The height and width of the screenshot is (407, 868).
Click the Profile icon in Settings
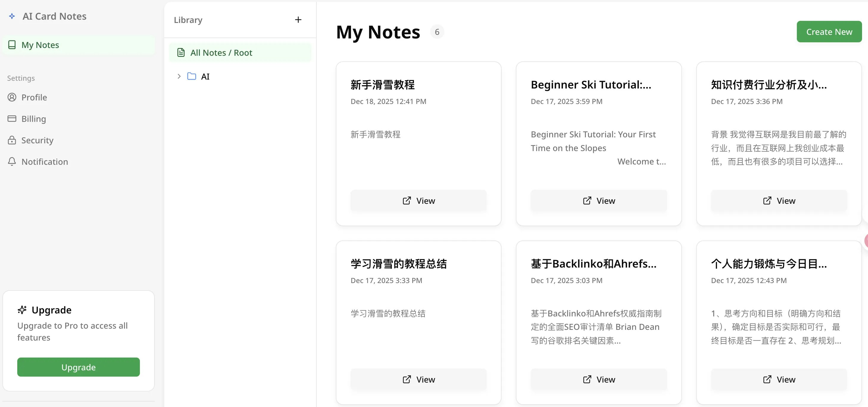[12, 97]
